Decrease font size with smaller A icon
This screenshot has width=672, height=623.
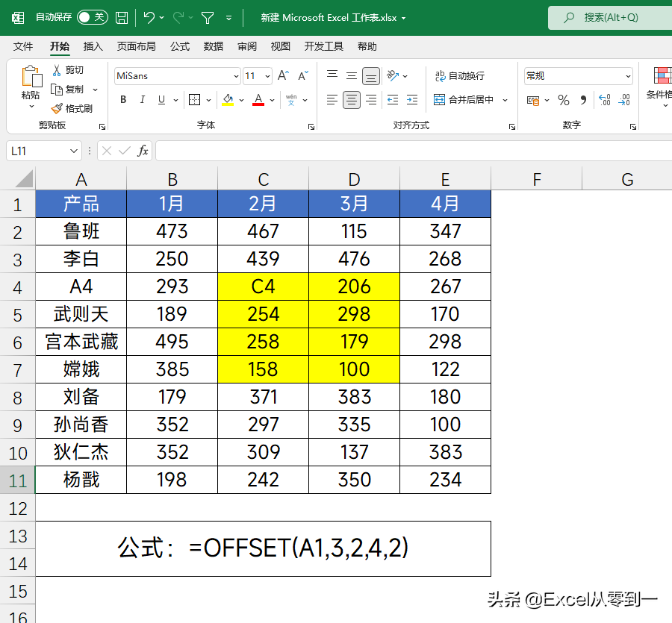click(x=303, y=76)
